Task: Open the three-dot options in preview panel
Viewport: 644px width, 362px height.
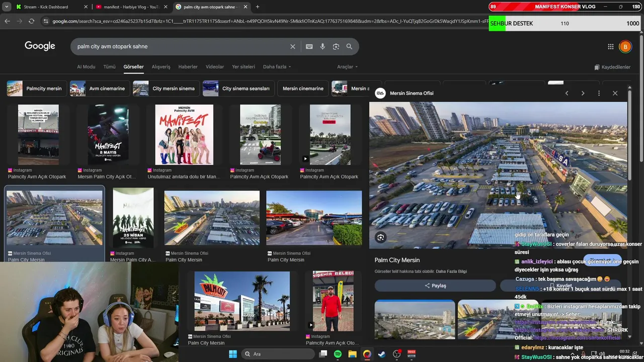Action: coord(599,93)
